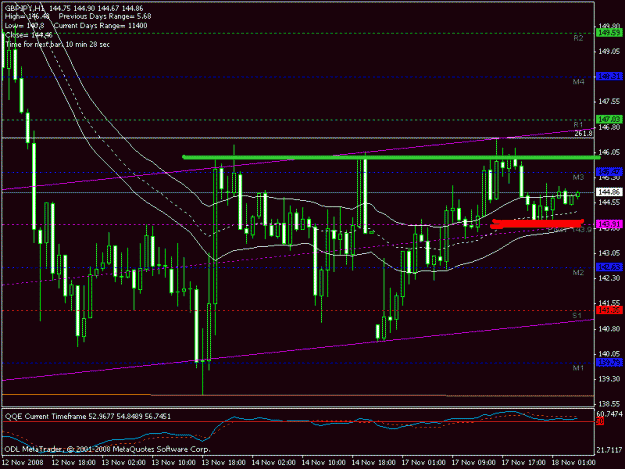Click the M4 pivot label
This screenshot has width=625, height=469.
[578, 82]
